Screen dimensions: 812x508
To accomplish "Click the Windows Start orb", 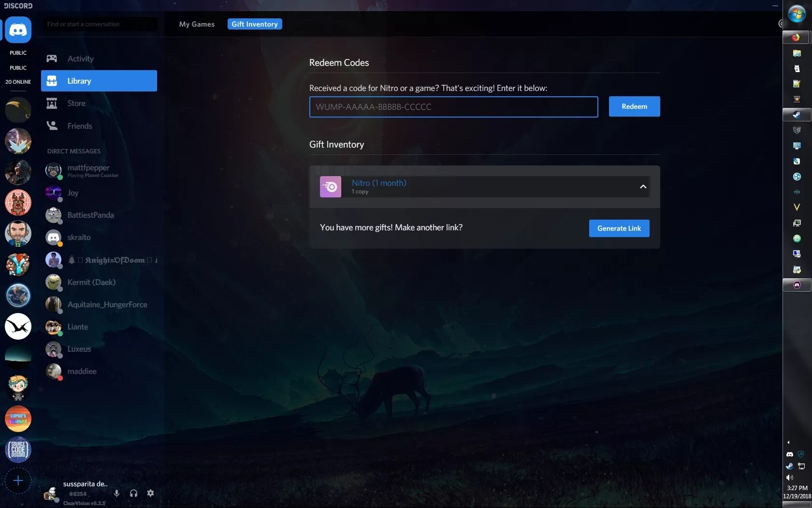I will 797,14.
